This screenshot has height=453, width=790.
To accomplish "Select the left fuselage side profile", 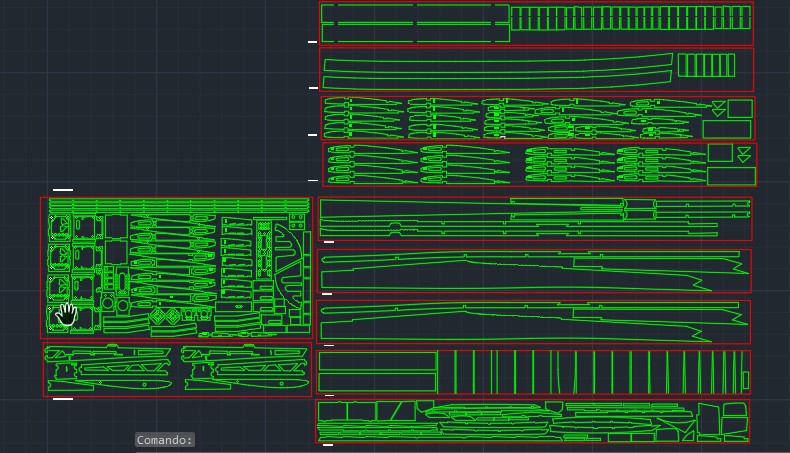I will click(x=108, y=369).
